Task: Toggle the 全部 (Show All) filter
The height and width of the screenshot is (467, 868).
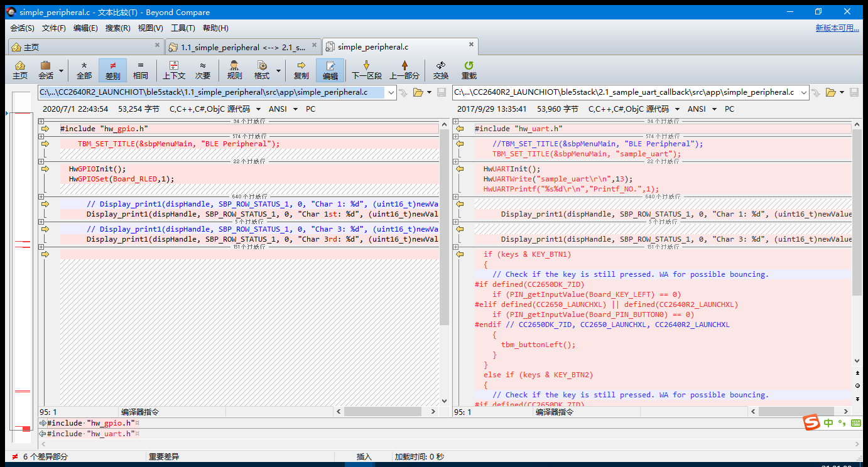Action: 84,70
